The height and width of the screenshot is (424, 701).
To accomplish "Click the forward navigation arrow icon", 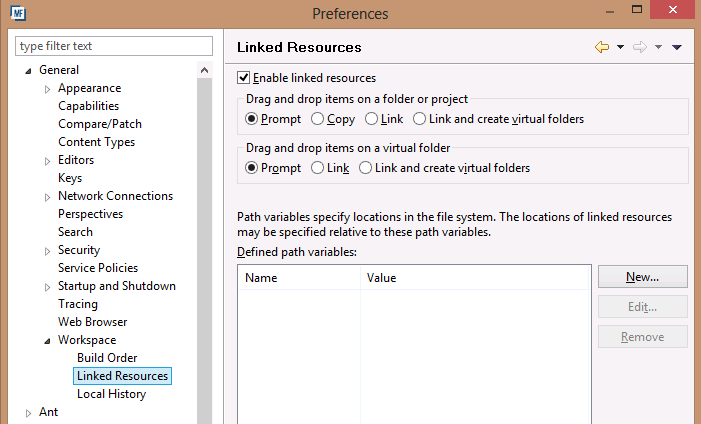I will point(639,47).
